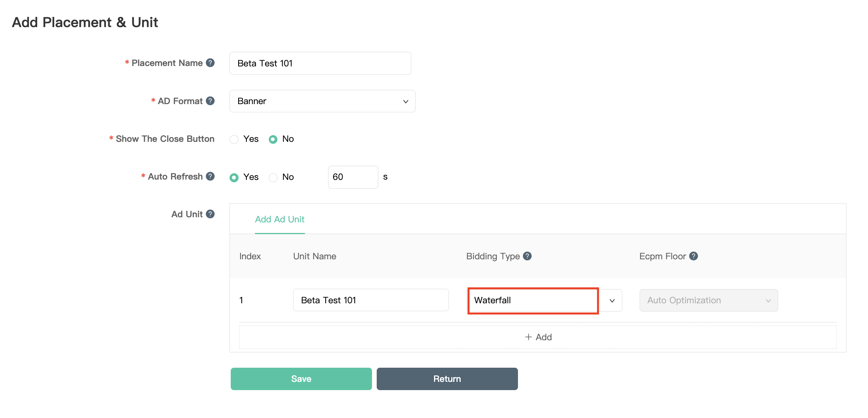Enable Auto Refresh with Yes option

pos(234,178)
